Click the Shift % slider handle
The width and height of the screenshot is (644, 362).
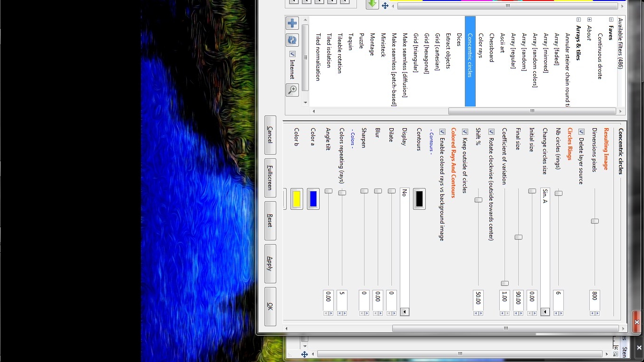coord(479,200)
